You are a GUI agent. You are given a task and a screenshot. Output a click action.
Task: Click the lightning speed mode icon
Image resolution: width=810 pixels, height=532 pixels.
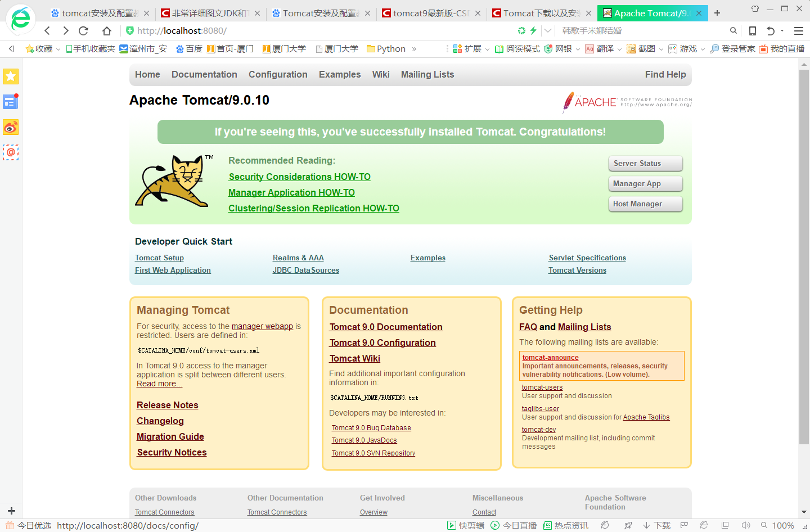[x=533, y=31]
